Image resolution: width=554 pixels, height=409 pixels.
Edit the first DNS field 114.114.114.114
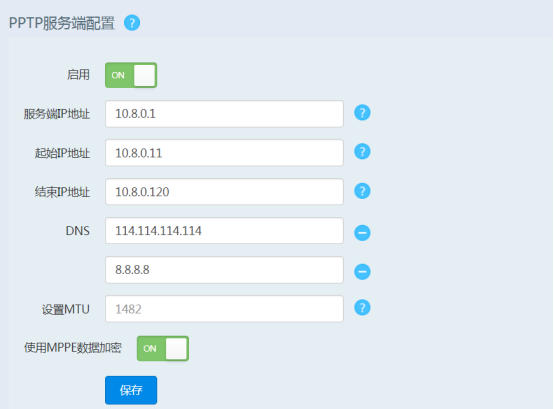click(x=224, y=231)
